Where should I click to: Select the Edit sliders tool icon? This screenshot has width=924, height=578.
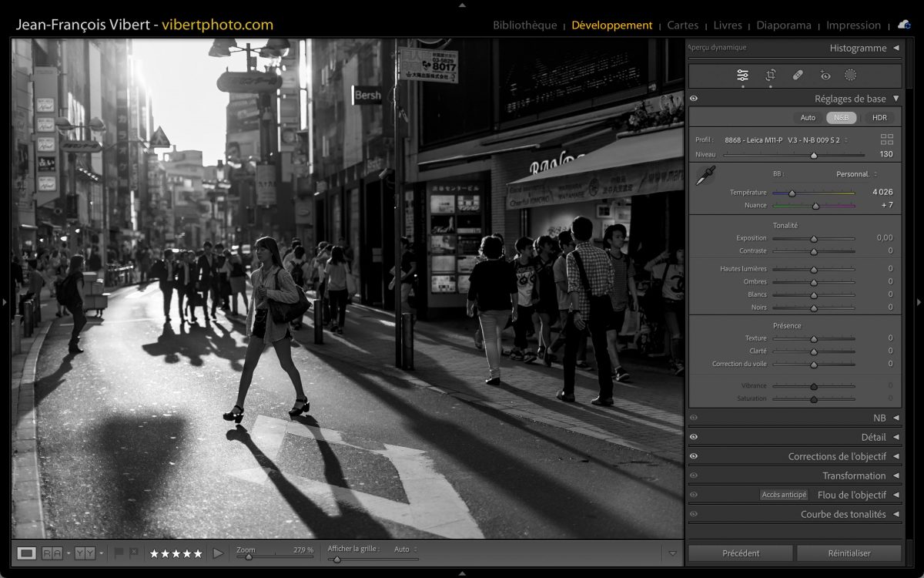(x=742, y=75)
